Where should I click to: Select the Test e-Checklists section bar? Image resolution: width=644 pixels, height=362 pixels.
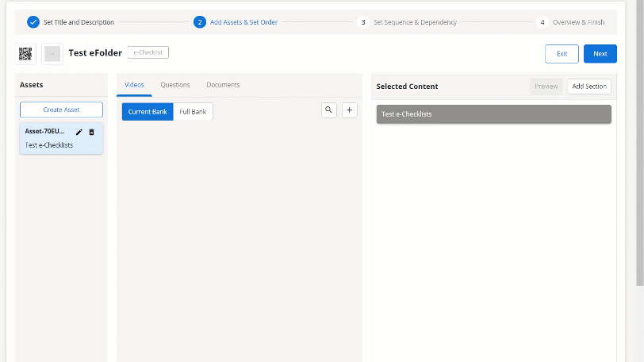click(x=493, y=114)
